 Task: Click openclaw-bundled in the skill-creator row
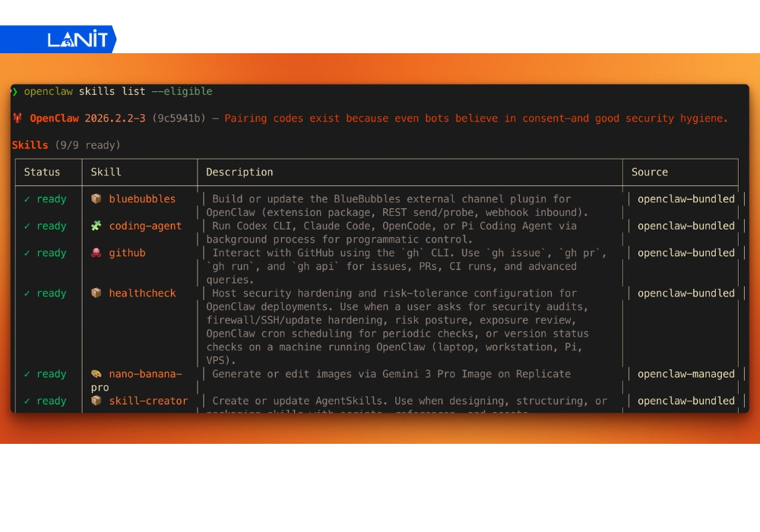click(686, 401)
